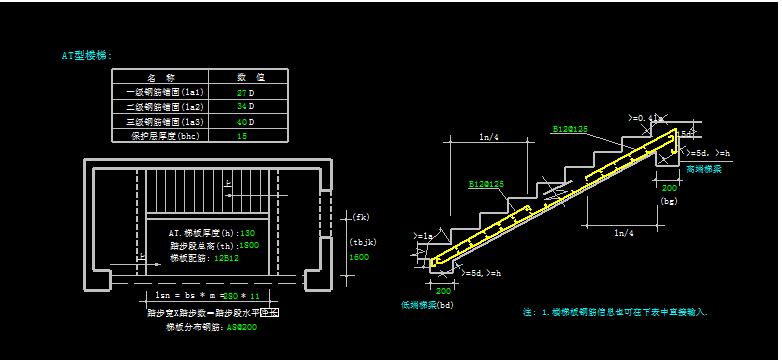Edit the cover thickness value 15
This screenshot has width=782, height=361.
point(242,136)
